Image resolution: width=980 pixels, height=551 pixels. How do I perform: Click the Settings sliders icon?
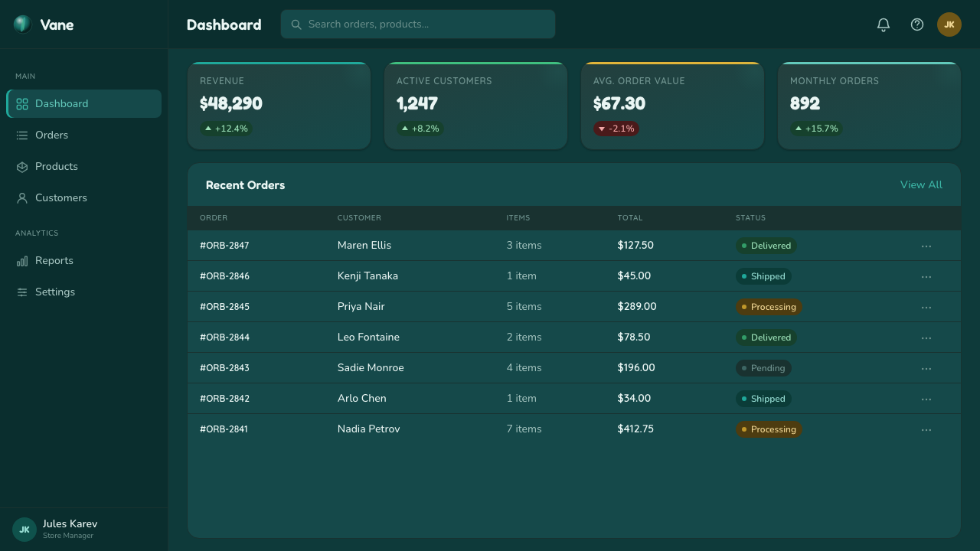22,292
